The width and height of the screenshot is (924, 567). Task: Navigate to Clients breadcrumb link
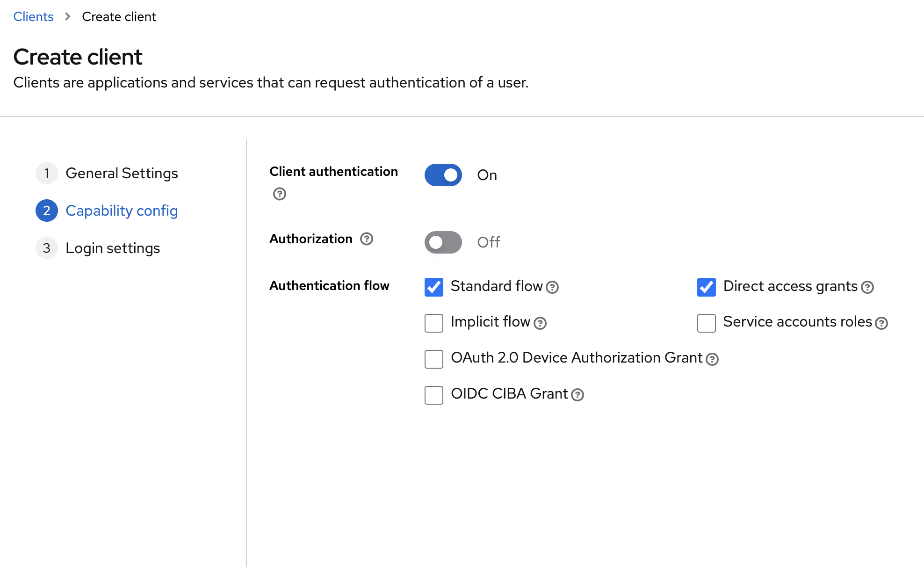click(x=33, y=17)
